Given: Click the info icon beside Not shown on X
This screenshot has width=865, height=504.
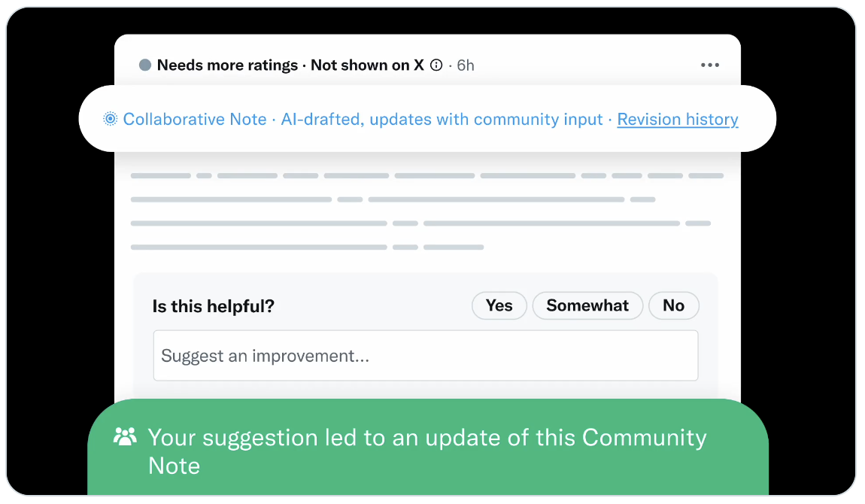Looking at the screenshot, I should click(436, 65).
